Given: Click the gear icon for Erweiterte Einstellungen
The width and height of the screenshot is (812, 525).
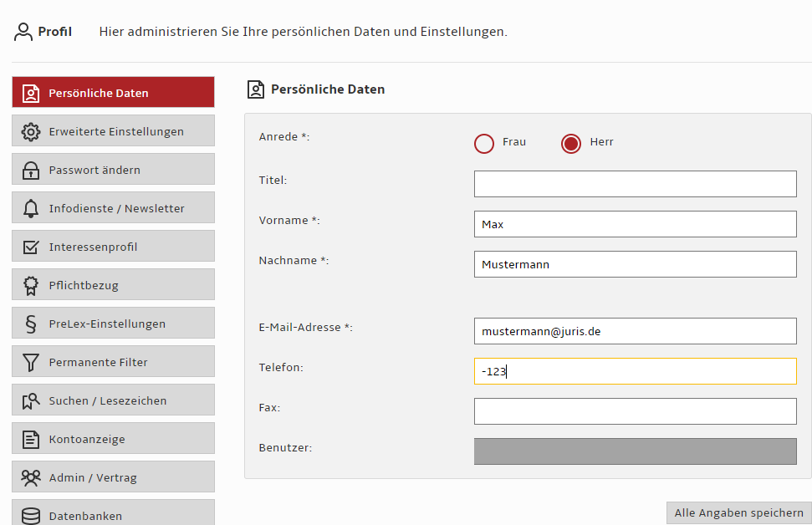Looking at the screenshot, I should point(31,131).
